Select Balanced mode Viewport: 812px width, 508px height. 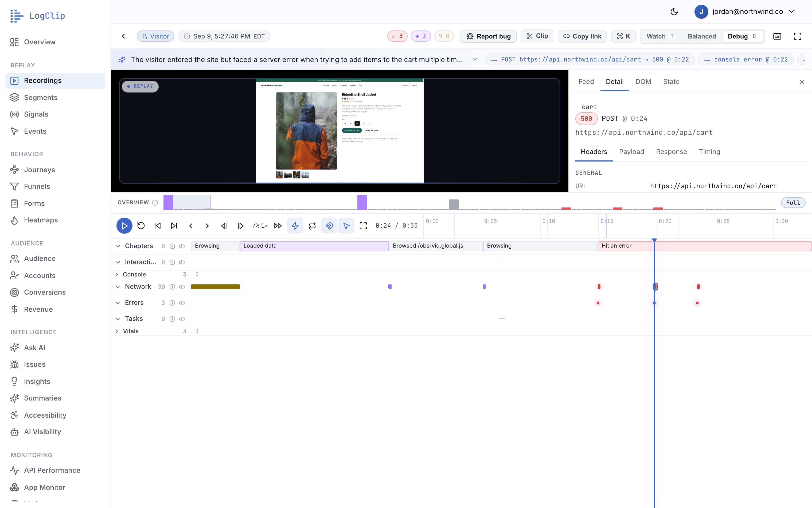point(702,36)
